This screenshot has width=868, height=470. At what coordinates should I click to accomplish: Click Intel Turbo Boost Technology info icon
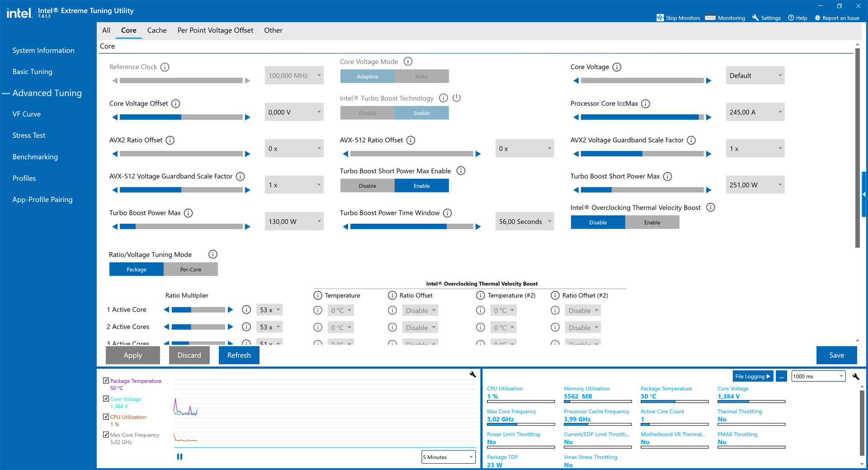443,98
